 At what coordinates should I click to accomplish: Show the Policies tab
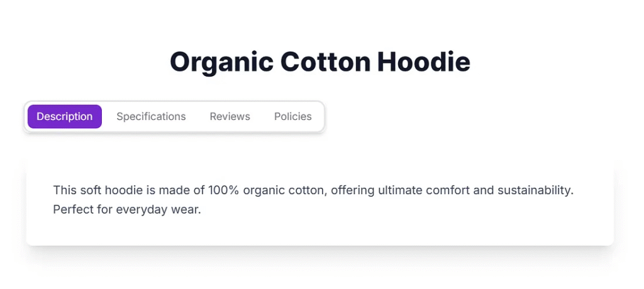click(292, 116)
